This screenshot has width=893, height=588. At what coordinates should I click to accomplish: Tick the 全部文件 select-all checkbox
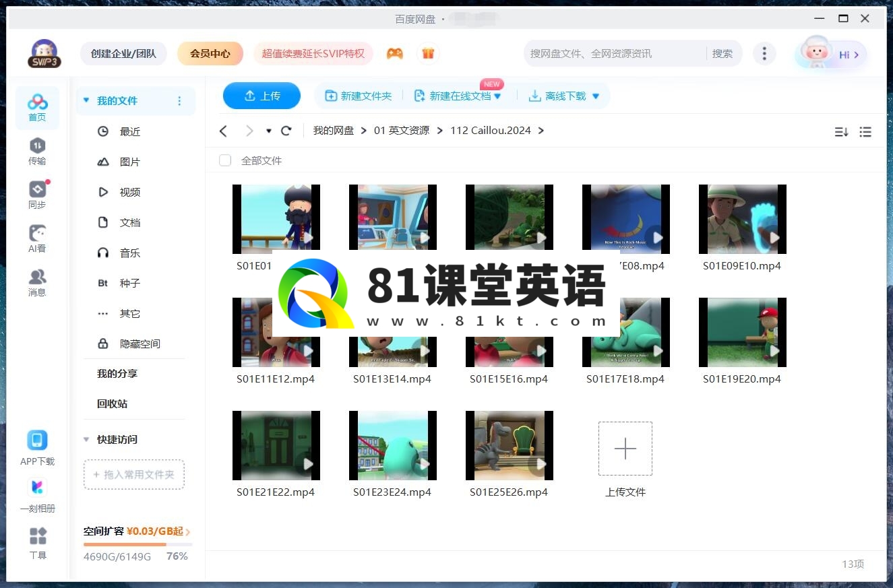click(225, 160)
